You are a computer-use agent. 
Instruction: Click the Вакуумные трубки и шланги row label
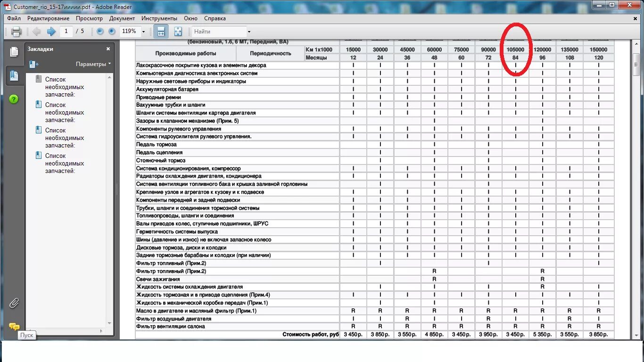(171, 105)
